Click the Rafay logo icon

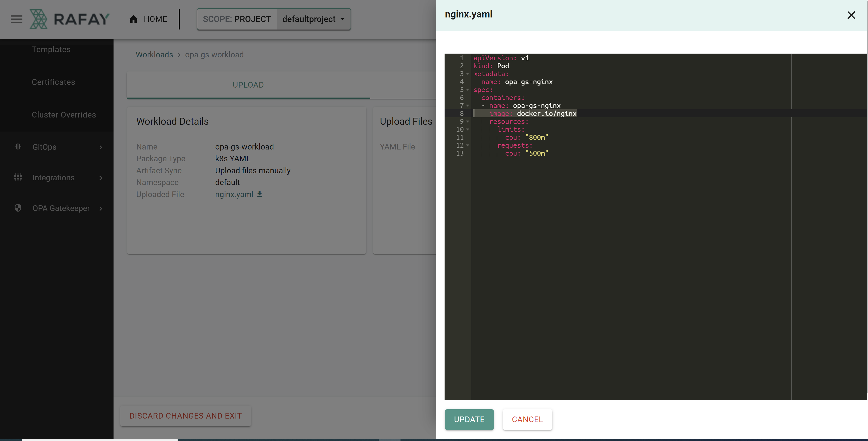pyautogui.click(x=38, y=19)
